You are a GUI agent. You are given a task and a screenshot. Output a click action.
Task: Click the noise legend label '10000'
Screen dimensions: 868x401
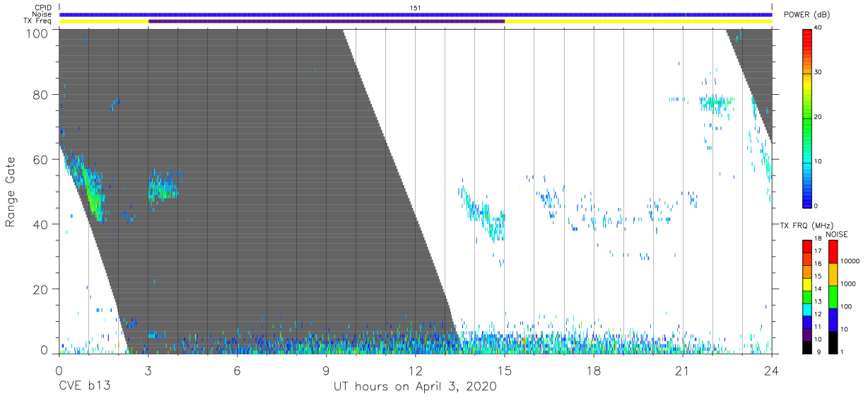pyautogui.click(x=850, y=261)
